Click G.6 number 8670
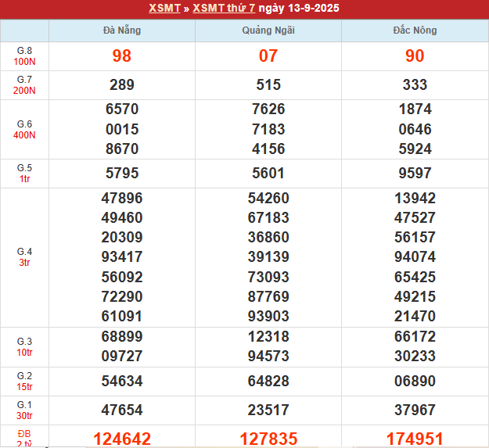The image size is (489, 448). coord(122,149)
